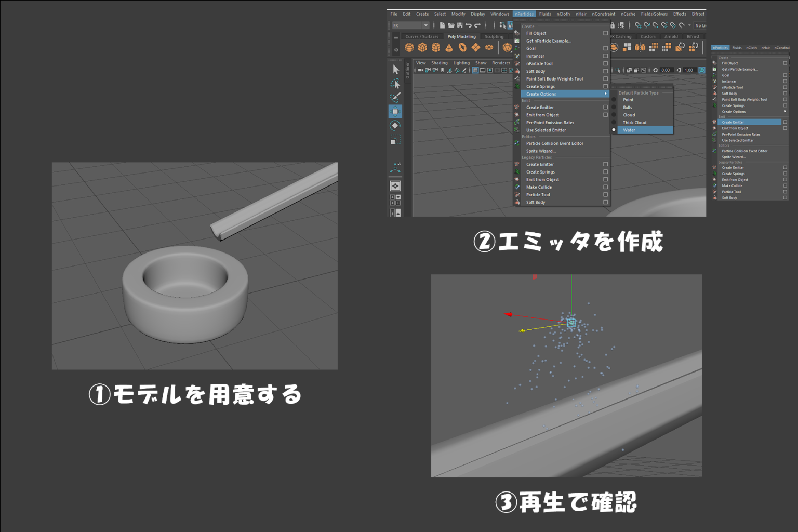
Task: Switch to the Sculpting shelf tab
Action: [495, 36]
